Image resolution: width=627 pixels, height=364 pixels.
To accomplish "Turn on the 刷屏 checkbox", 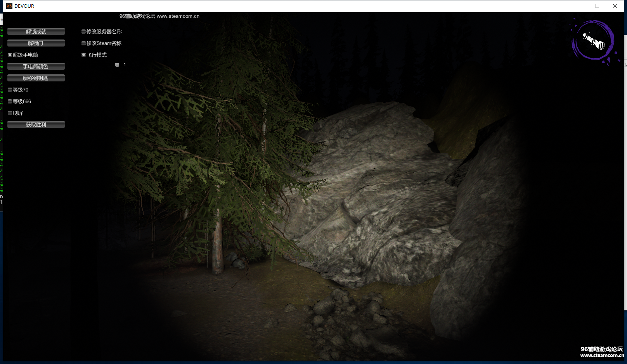I will (x=10, y=113).
